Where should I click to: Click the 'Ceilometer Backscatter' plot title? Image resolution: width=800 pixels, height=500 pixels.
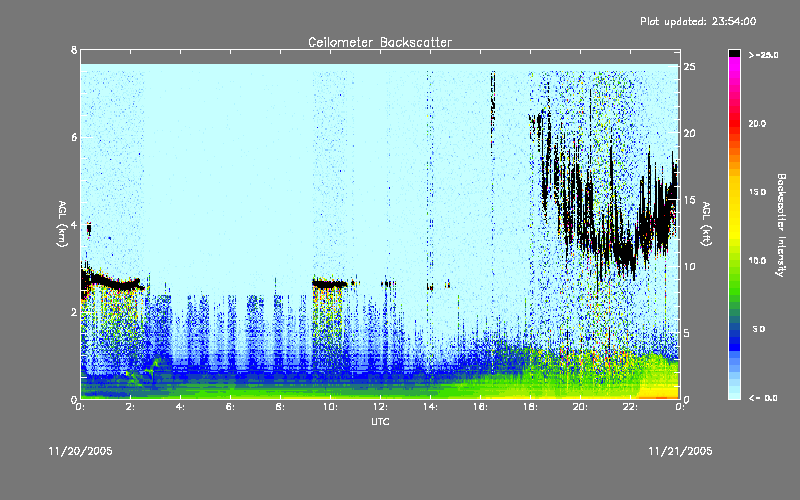pyautogui.click(x=380, y=42)
